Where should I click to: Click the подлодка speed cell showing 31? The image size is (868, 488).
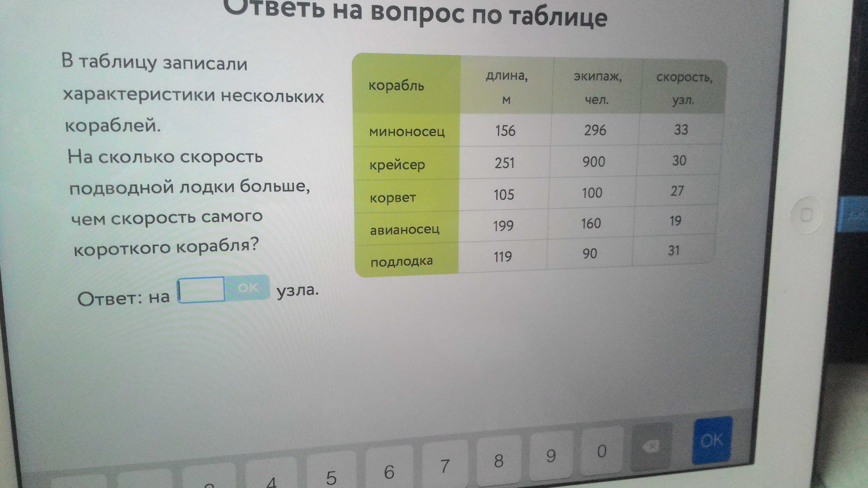[674, 250]
